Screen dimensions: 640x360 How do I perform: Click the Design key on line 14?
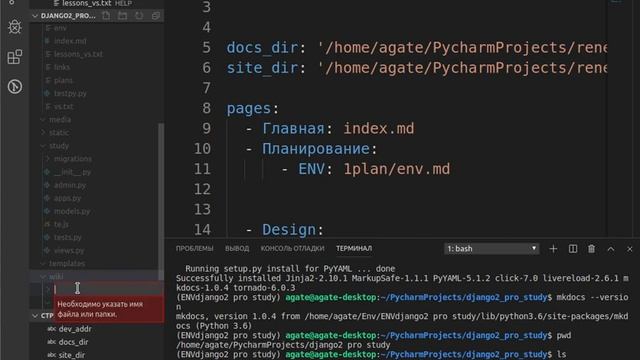(x=289, y=229)
